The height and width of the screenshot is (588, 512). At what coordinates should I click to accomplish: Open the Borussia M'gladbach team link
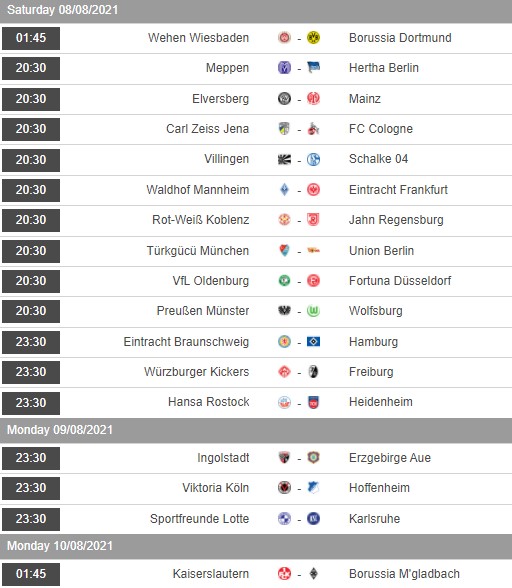404,574
